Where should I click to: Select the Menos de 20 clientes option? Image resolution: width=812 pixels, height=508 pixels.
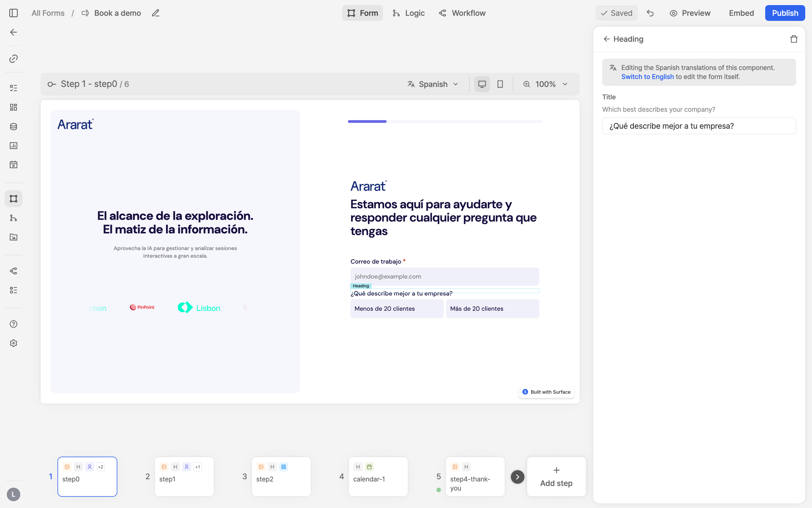(x=397, y=308)
